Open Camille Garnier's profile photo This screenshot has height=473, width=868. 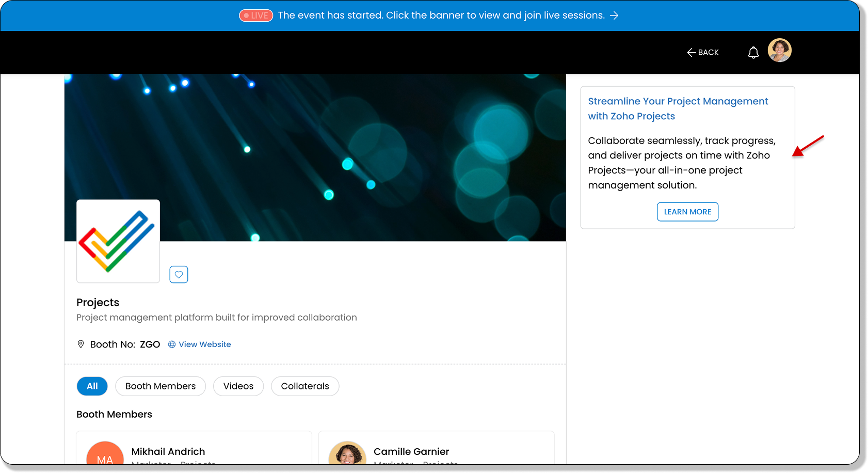(347, 453)
